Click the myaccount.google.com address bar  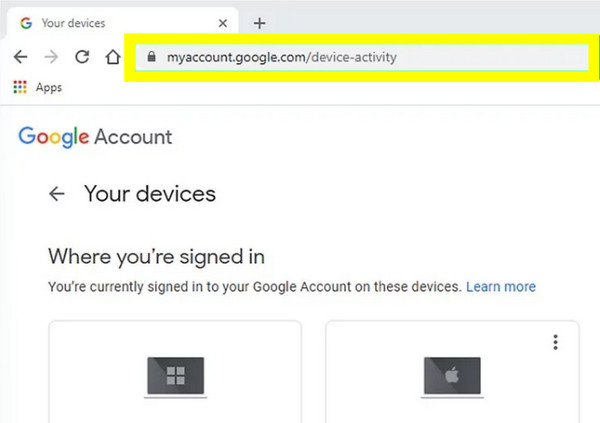pyautogui.click(x=362, y=57)
